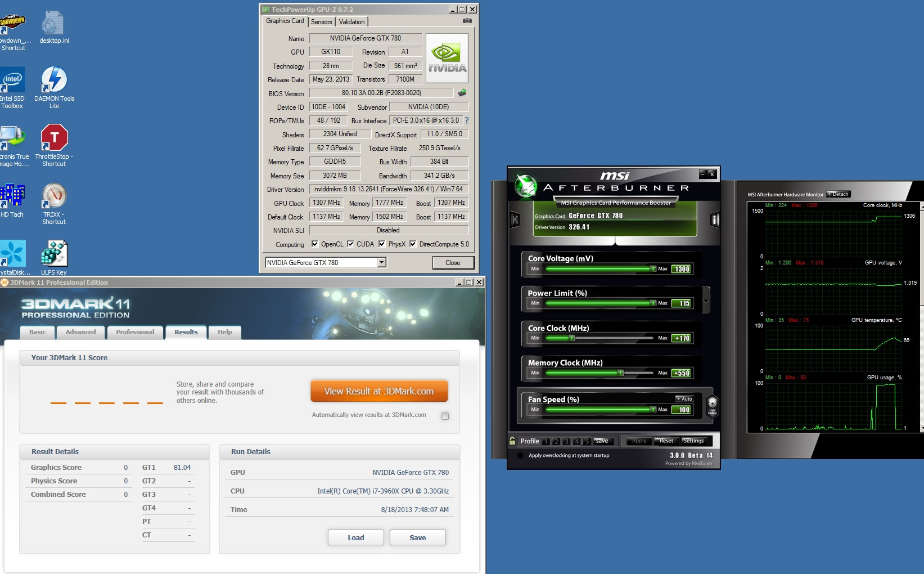Open the Acronis True Image desktop icon
This screenshot has height=574, width=924.
tap(13, 145)
